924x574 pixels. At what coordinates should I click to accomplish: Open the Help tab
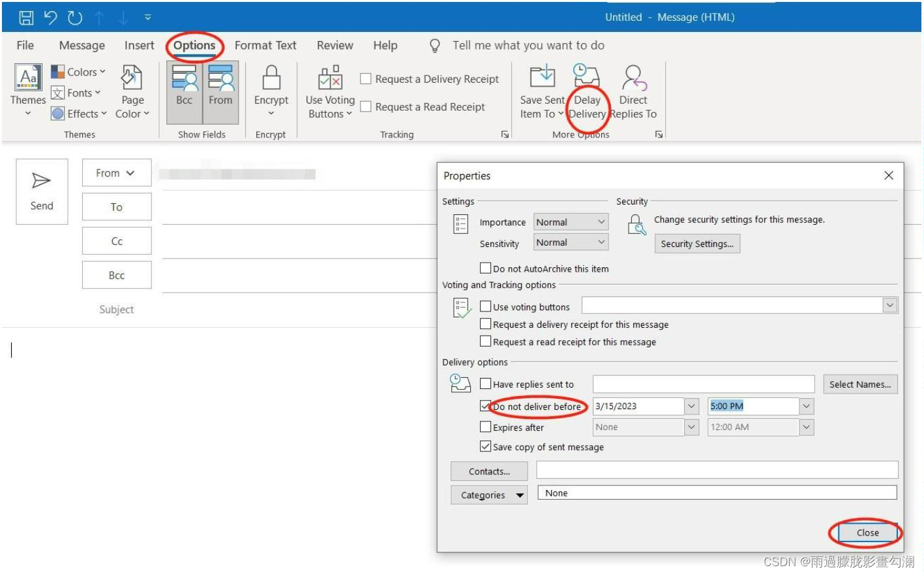[x=385, y=45]
